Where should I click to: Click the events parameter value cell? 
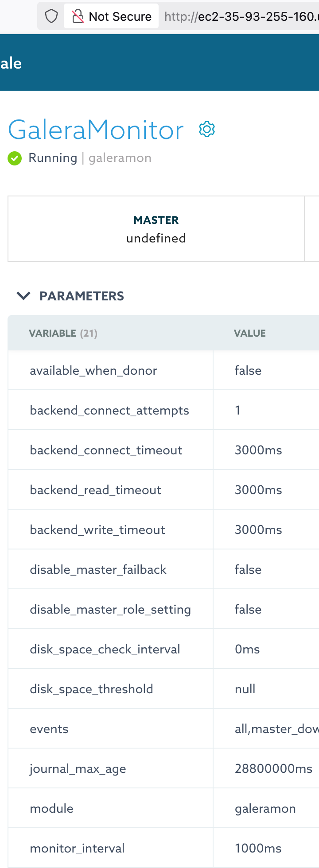coord(266,729)
